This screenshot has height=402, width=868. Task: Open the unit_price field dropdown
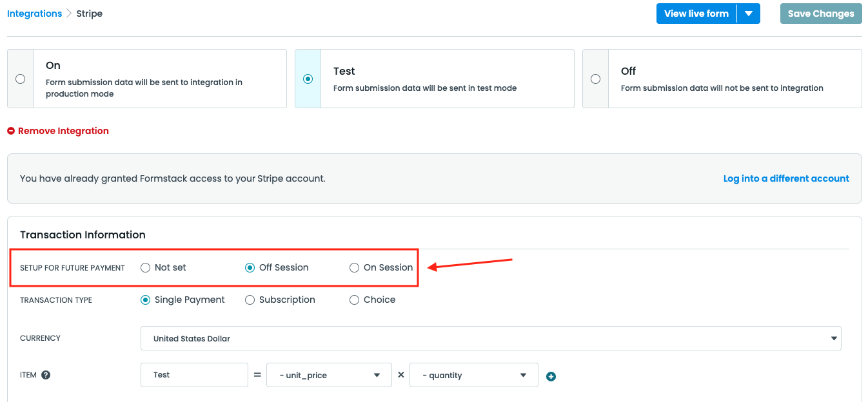tap(329, 375)
